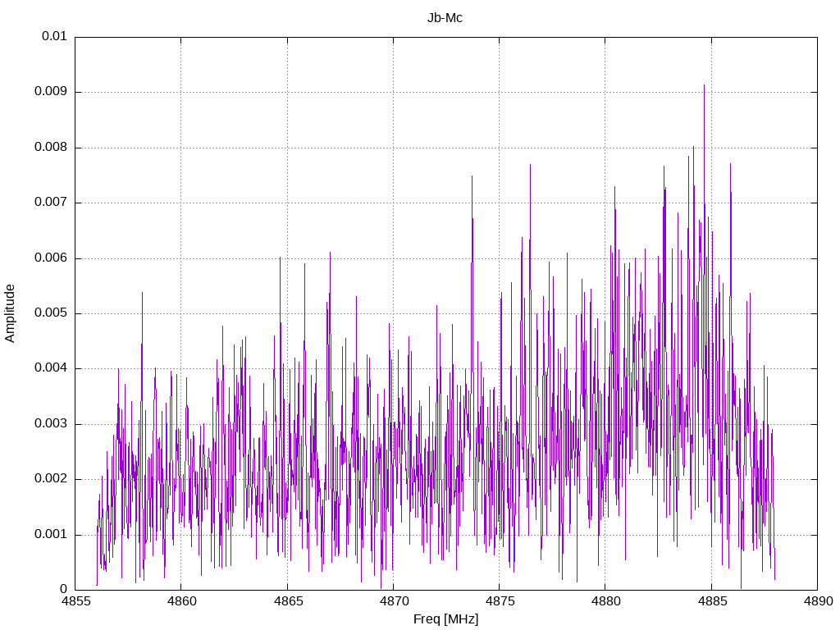Click y-axis tick label 0.01
Image resolution: width=840 pixels, height=630 pixels.
pyautogui.click(x=54, y=36)
